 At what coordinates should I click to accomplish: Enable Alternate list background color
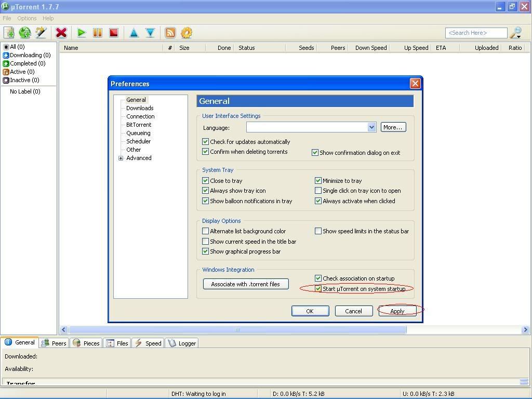click(x=206, y=231)
